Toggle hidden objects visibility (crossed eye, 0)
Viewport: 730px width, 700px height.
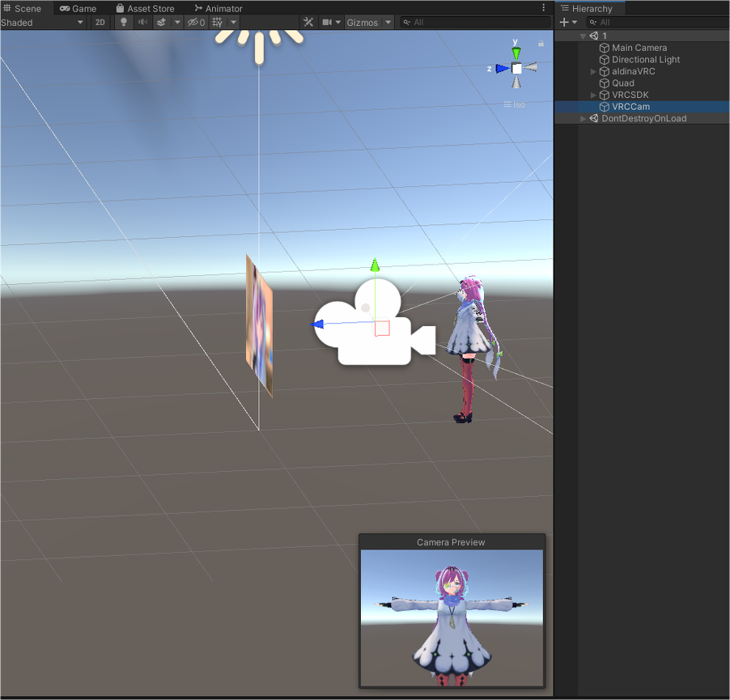pos(196,22)
